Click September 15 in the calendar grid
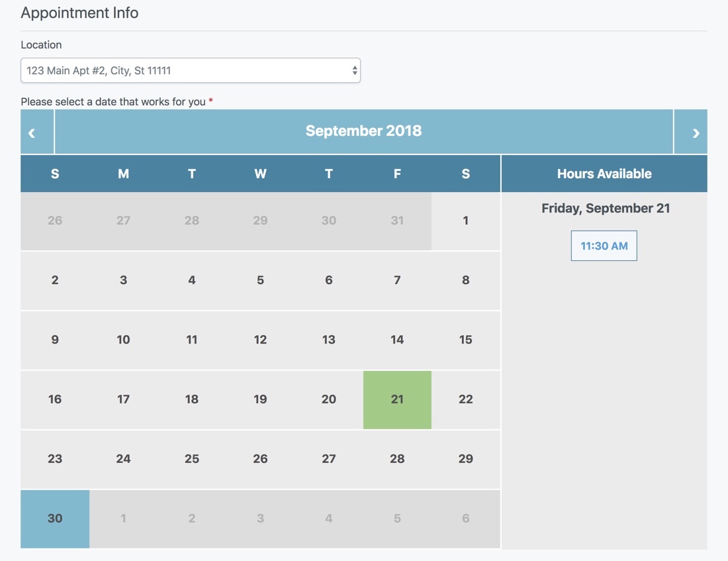Viewport: 728px width, 561px height. (465, 339)
